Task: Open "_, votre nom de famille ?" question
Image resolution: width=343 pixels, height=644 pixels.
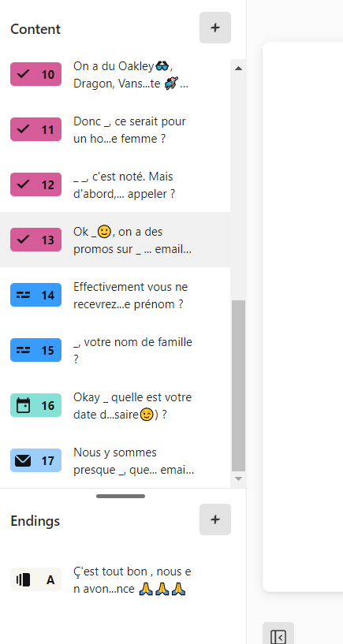Action: [115, 350]
